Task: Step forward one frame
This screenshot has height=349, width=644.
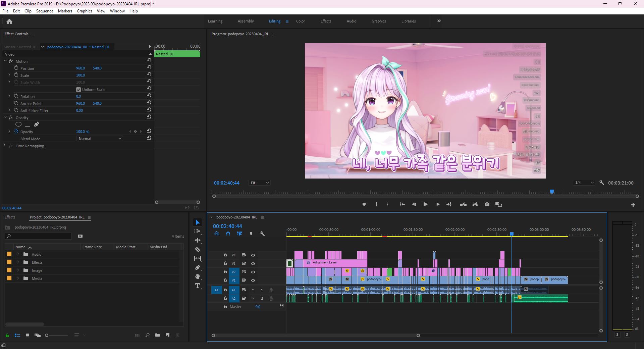Action: [437, 204]
